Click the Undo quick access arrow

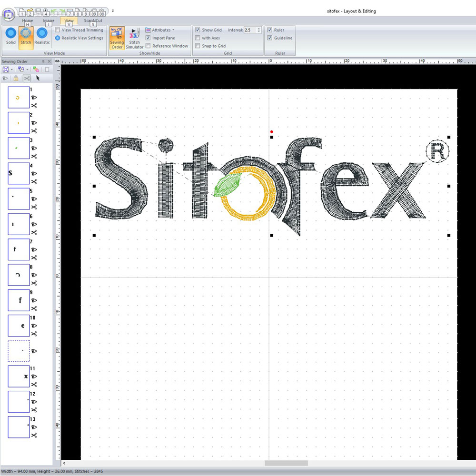pyautogui.click(x=54, y=12)
